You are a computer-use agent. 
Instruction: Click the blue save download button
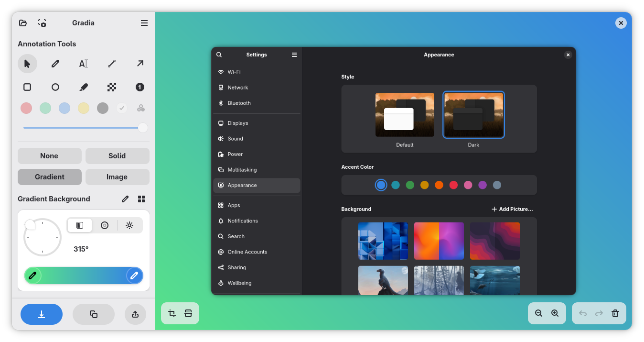[42, 314]
